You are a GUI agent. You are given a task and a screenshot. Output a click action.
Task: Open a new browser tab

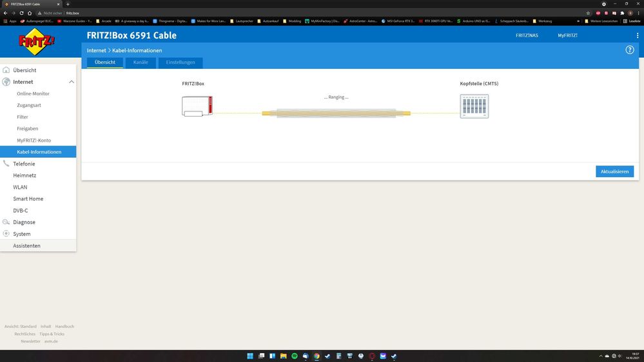(68, 4)
